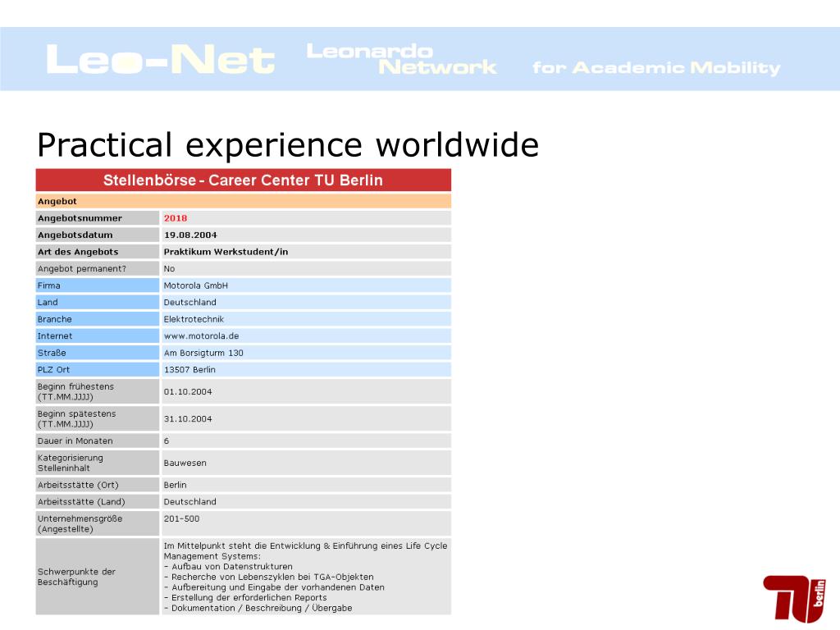Click the 'No' value for permanent offer
This screenshot has width=840, height=630.
tap(169, 269)
